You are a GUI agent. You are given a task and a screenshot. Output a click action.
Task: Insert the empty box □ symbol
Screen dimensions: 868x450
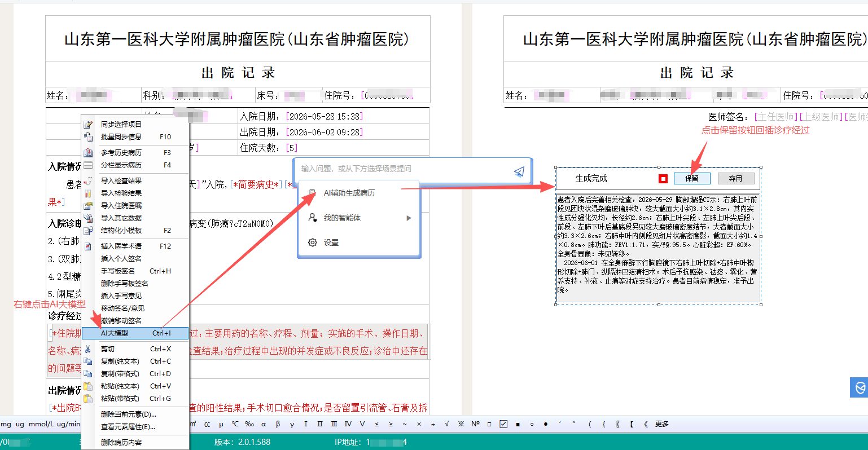pos(489,424)
